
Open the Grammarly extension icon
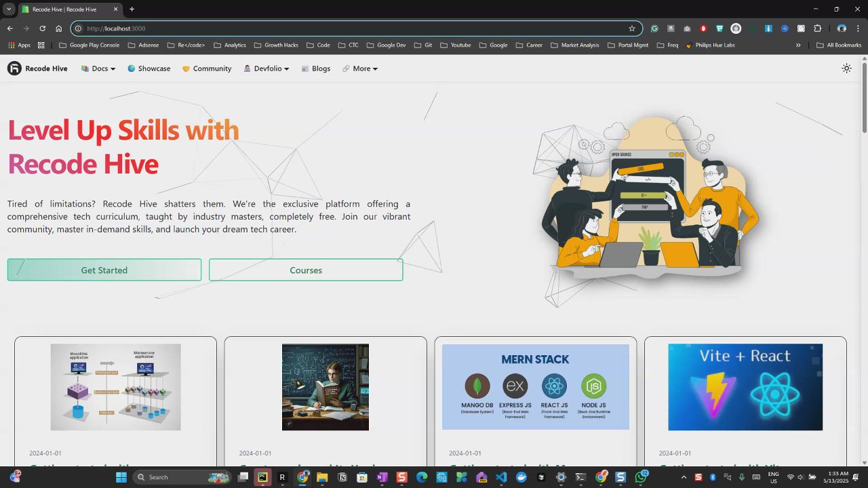654,28
